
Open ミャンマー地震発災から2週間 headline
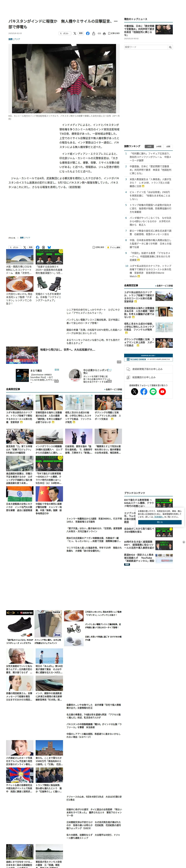[94, 520]
